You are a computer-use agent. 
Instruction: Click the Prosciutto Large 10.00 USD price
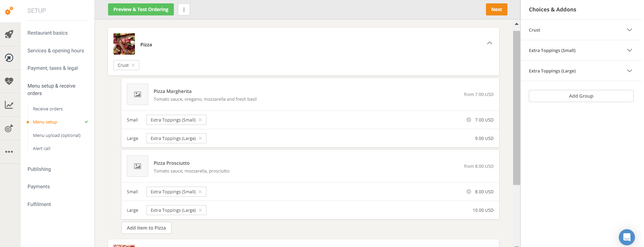pos(483,210)
